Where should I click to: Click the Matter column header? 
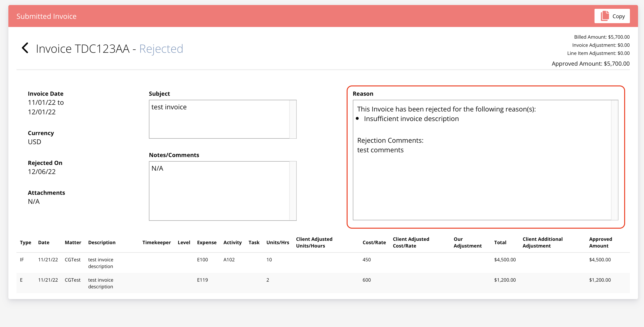coord(73,242)
